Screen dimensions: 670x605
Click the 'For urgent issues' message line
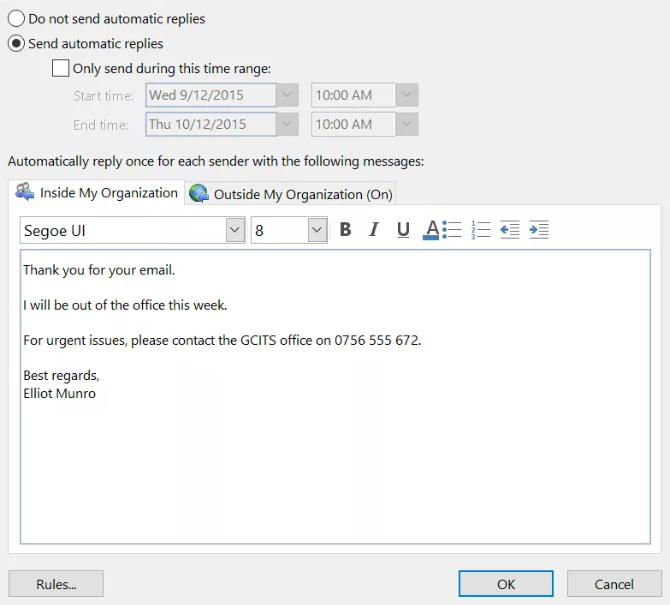coord(222,341)
